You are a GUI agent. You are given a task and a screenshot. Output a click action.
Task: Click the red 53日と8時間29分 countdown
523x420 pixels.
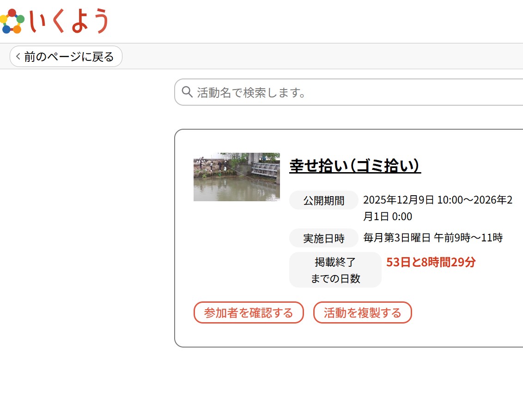(431, 263)
